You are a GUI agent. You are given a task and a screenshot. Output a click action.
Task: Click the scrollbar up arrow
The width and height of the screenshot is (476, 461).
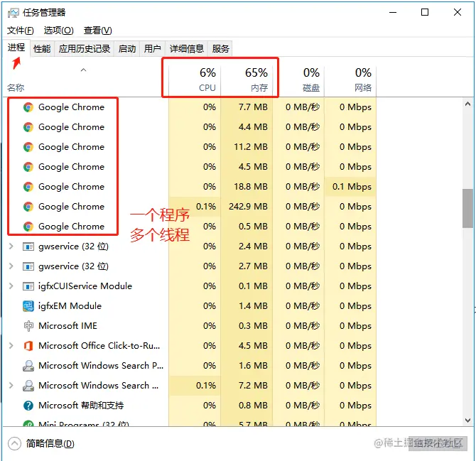click(467, 104)
